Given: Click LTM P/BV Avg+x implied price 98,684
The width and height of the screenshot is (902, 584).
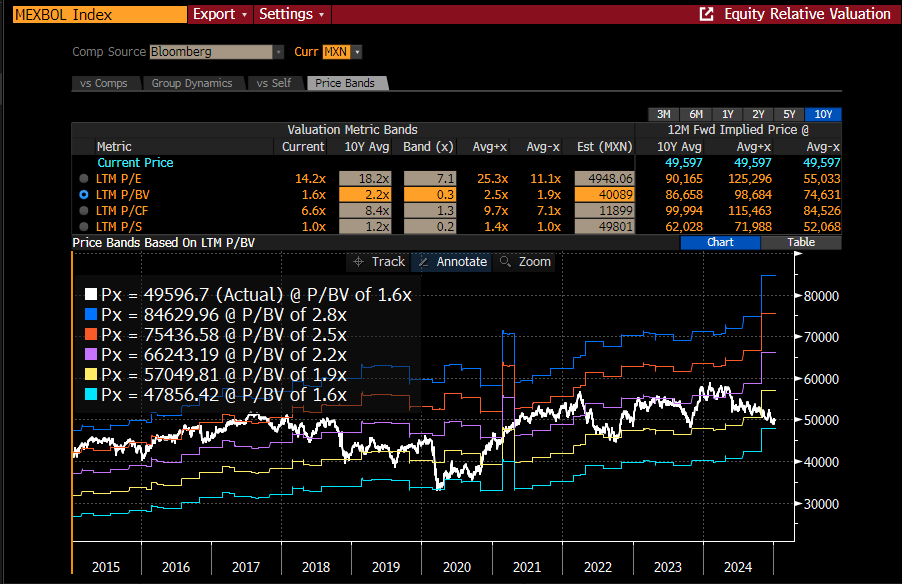Looking at the screenshot, I should point(750,195).
